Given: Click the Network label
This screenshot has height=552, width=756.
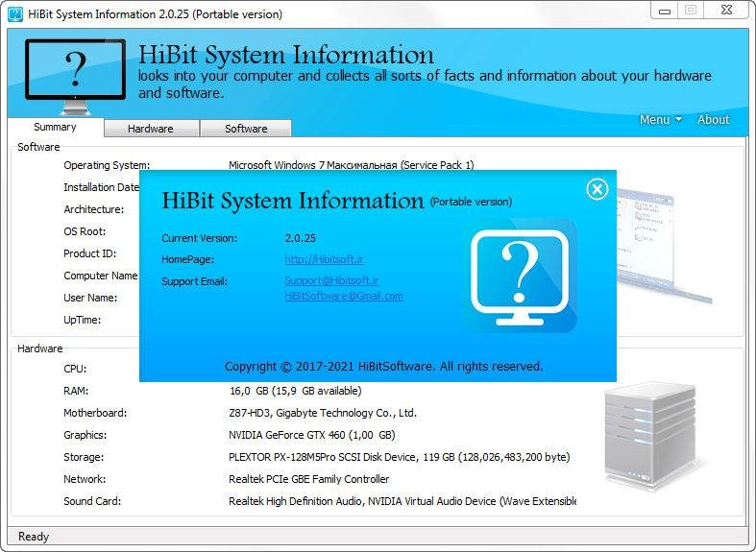Looking at the screenshot, I should click(85, 479).
